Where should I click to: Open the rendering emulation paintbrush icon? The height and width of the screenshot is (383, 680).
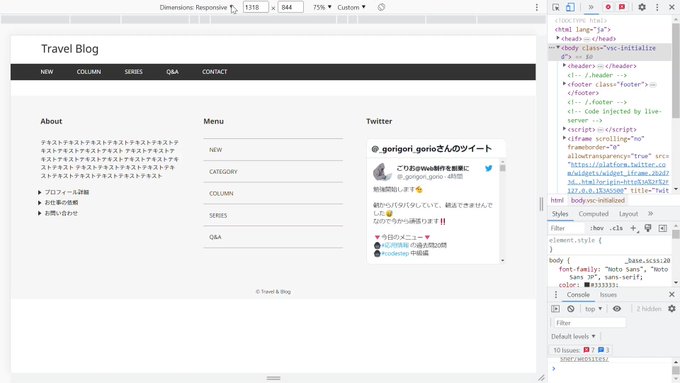tap(648, 228)
